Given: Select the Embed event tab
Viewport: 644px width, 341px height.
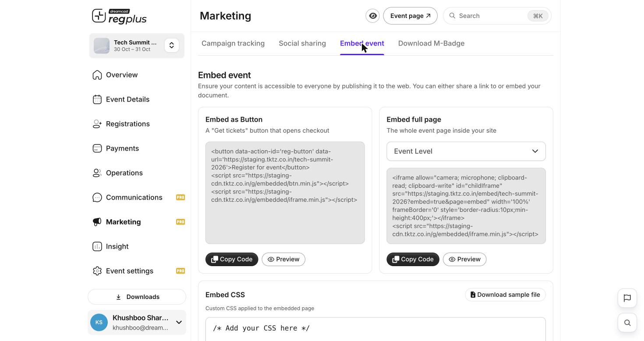Looking at the screenshot, I should (x=362, y=43).
